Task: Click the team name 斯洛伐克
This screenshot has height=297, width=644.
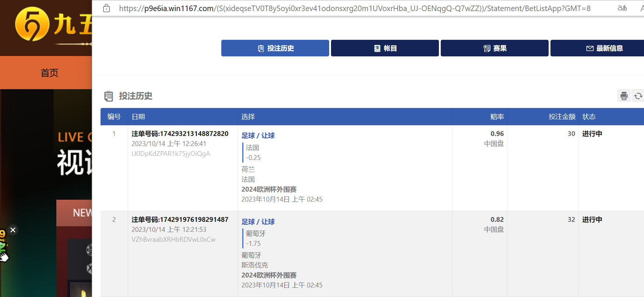Action: coord(255,265)
